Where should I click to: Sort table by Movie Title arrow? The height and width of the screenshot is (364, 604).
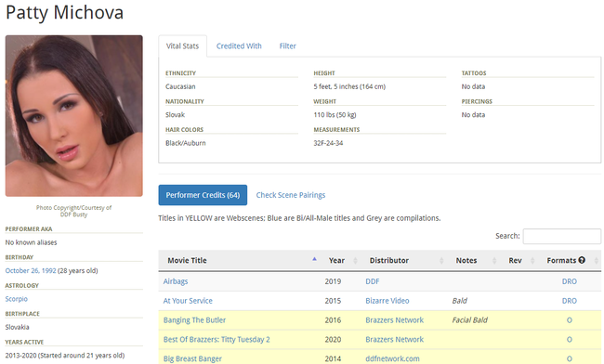(x=314, y=259)
